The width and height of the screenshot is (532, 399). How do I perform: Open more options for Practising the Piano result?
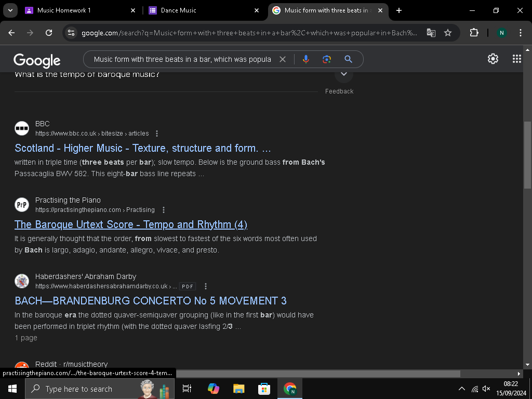click(x=164, y=210)
